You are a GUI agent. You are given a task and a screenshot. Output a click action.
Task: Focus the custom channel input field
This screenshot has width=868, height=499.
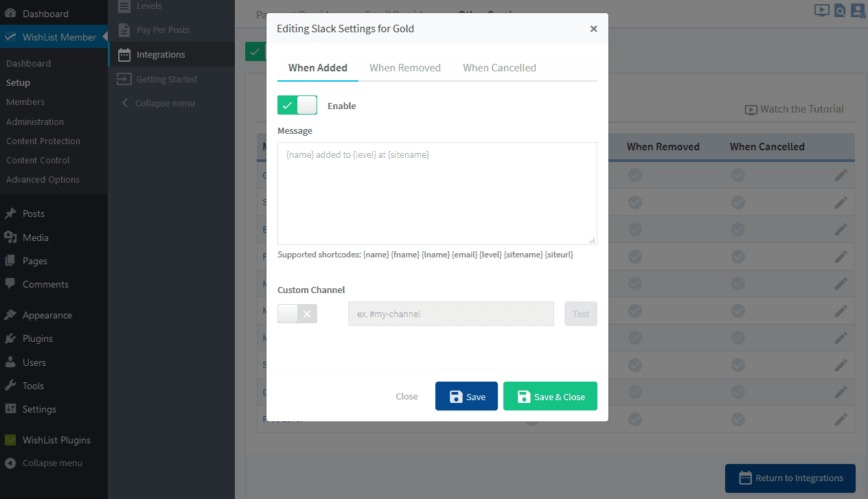[x=451, y=314]
